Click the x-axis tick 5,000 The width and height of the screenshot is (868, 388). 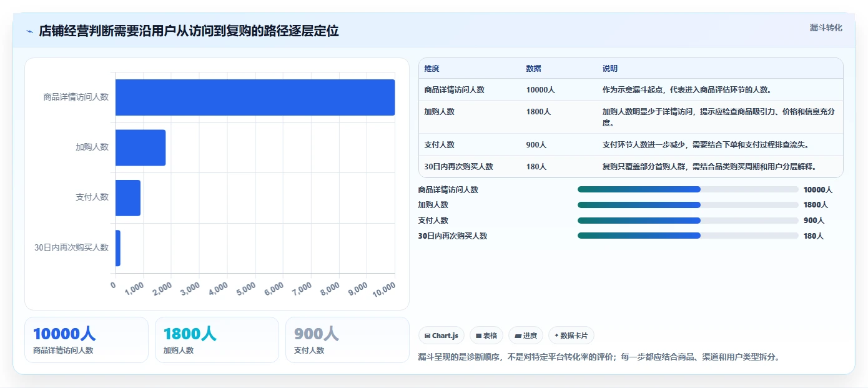pos(245,288)
